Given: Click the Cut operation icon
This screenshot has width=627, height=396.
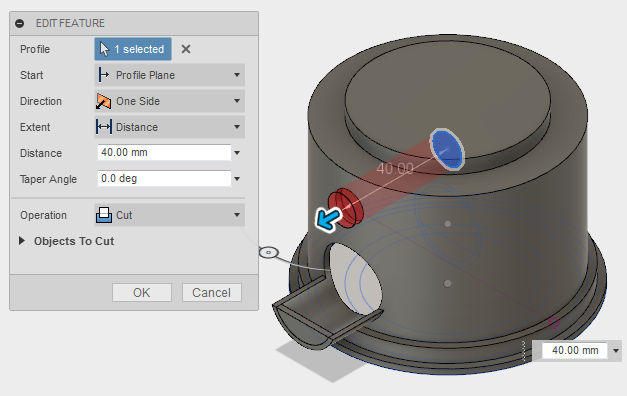Looking at the screenshot, I should tap(104, 215).
